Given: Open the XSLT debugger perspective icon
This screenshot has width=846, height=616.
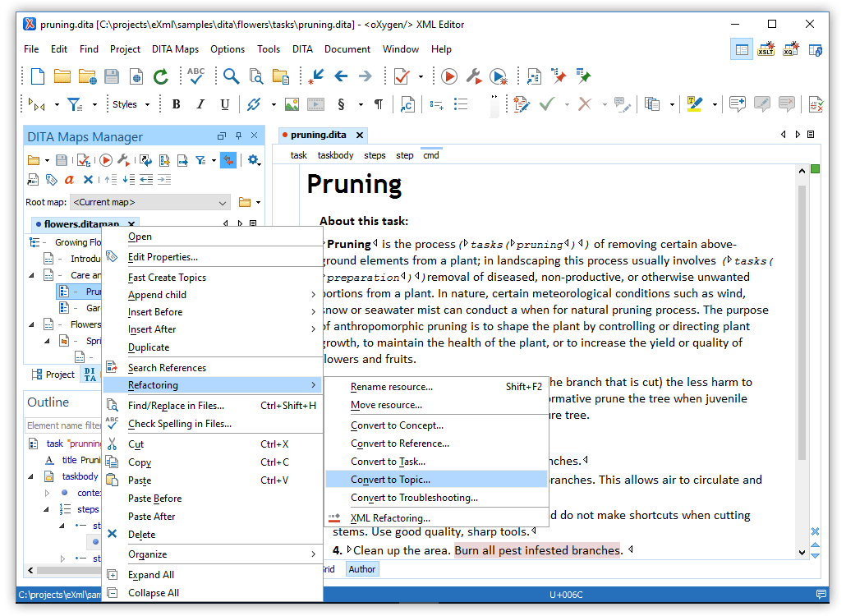Looking at the screenshot, I should [766, 49].
